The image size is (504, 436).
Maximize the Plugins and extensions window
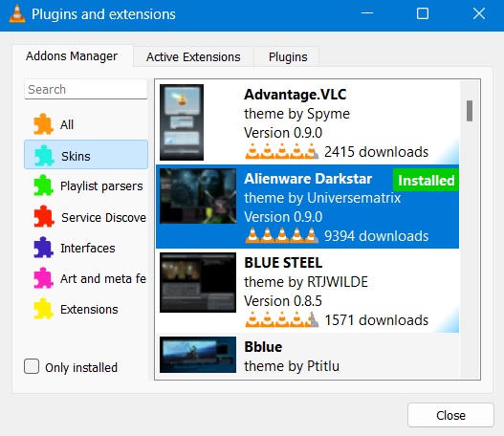423,13
